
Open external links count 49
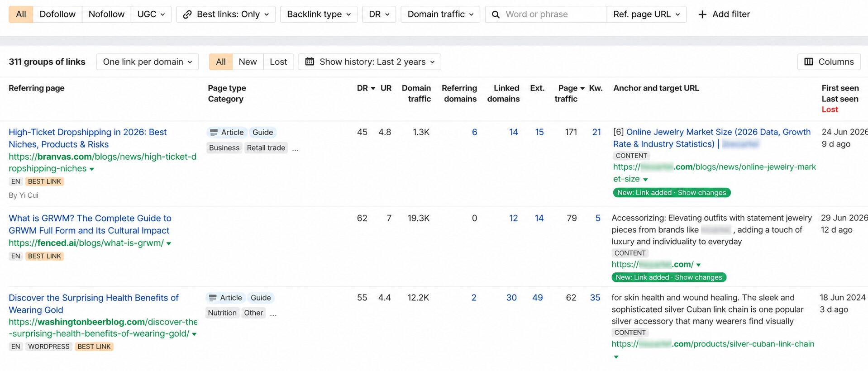point(538,298)
